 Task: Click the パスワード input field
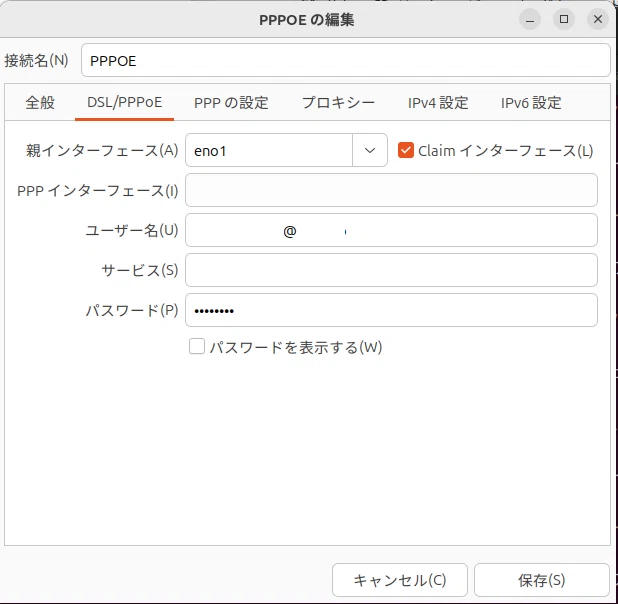tap(391, 310)
